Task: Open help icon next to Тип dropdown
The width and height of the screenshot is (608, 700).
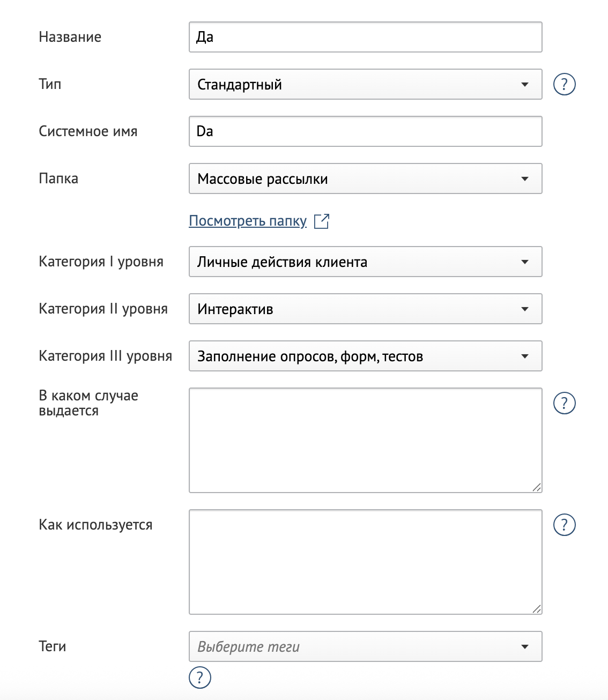Action: pyautogui.click(x=564, y=84)
